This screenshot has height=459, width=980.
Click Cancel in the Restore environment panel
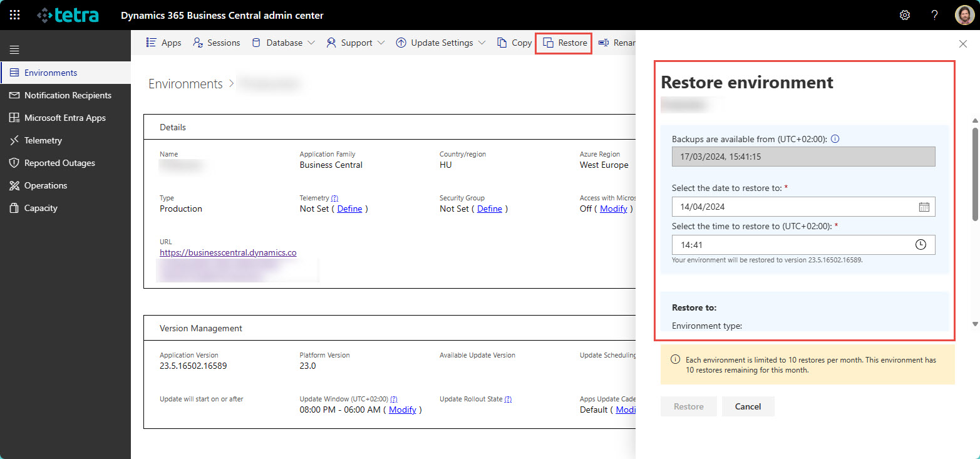coord(748,406)
